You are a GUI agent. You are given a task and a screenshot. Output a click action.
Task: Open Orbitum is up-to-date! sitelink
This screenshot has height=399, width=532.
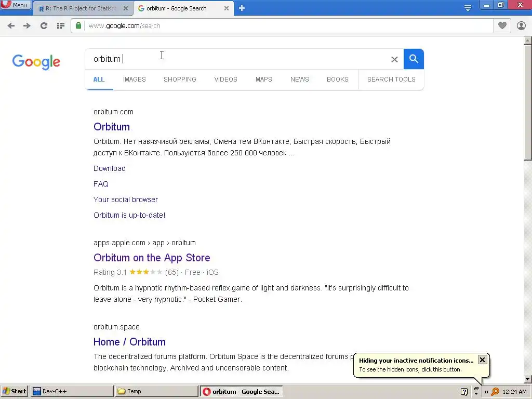point(129,215)
